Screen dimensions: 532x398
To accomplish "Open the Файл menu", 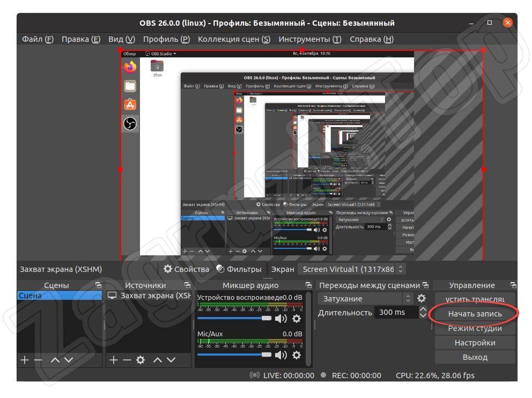I will click(38, 39).
